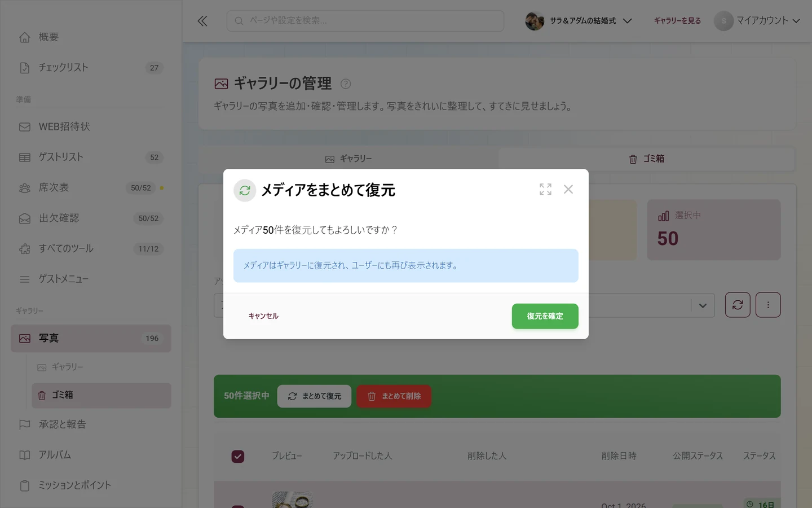Click the 選択中 50 stat card
The image size is (812, 508).
714,230
